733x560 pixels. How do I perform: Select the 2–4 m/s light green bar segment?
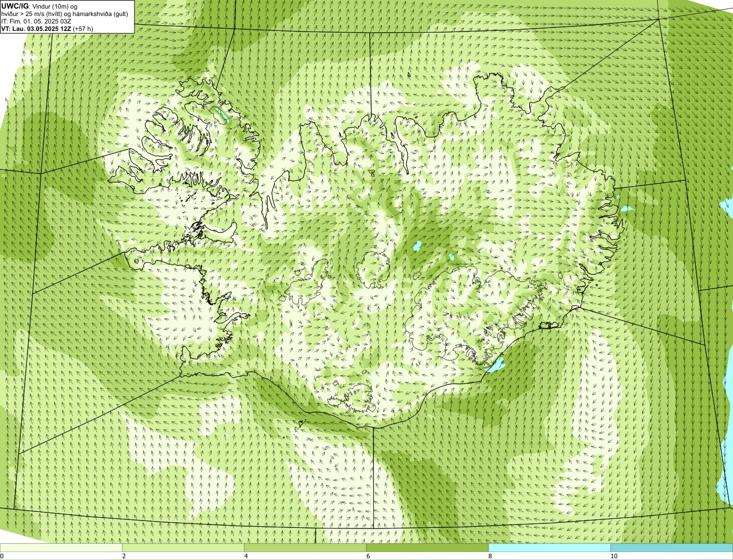(183, 548)
